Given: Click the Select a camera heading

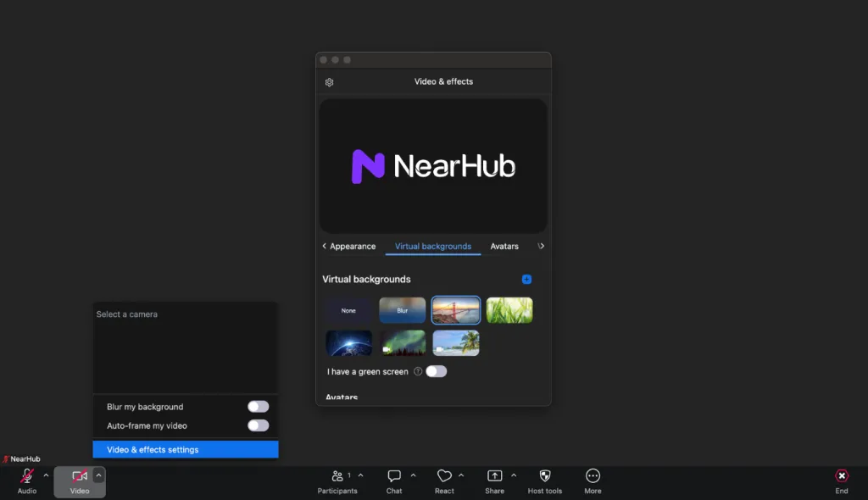Looking at the screenshot, I should (127, 314).
